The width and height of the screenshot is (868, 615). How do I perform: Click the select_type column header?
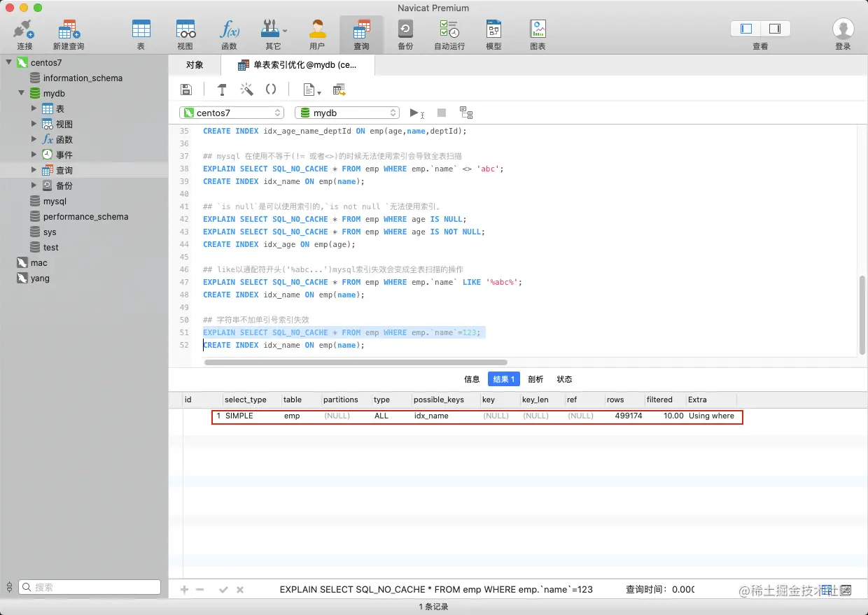point(251,400)
